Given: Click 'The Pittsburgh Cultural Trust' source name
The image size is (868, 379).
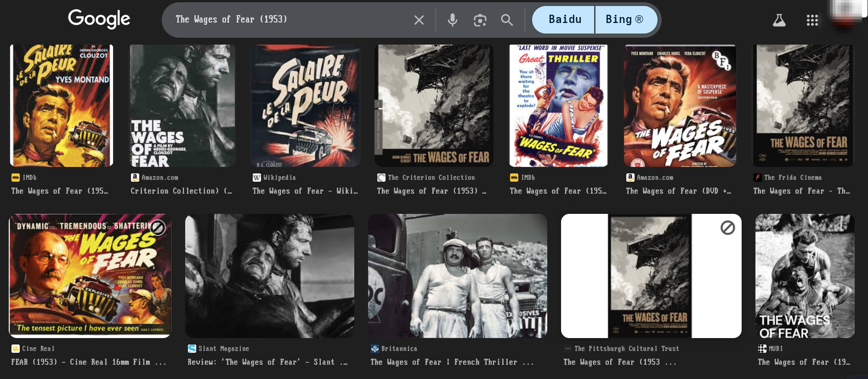Looking at the screenshot, I should click(x=627, y=349).
